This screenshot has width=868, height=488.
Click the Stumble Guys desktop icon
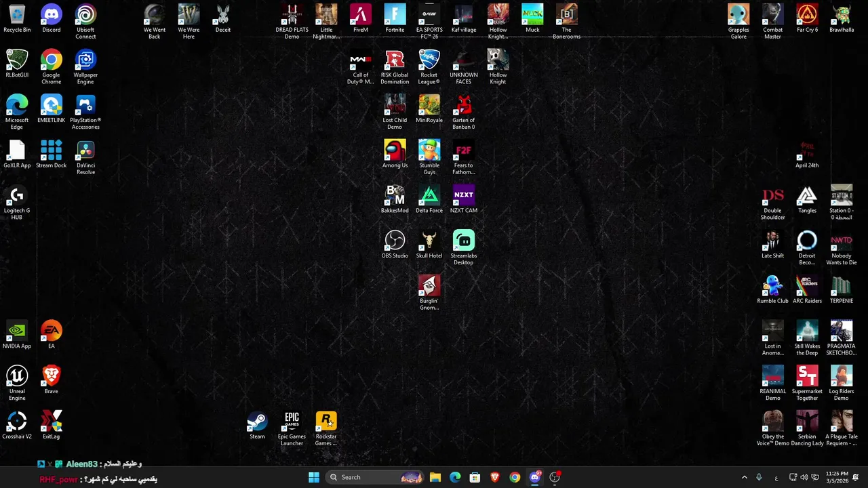tap(429, 157)
